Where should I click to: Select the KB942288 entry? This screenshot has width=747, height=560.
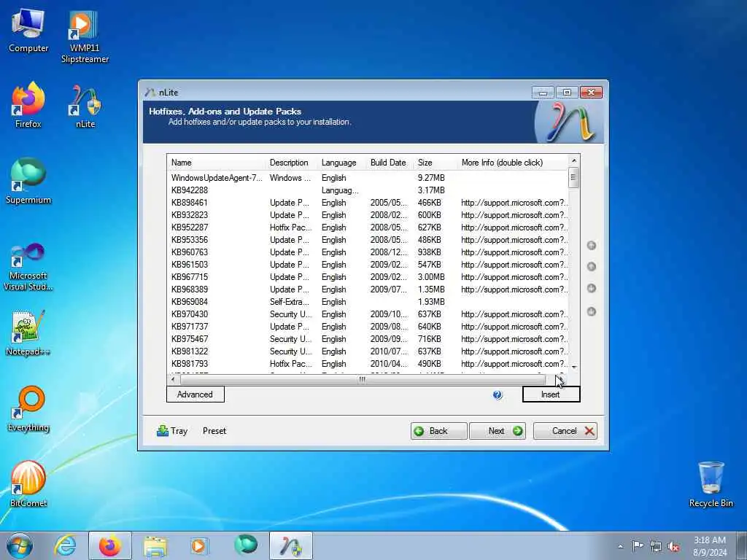[368, 190]
